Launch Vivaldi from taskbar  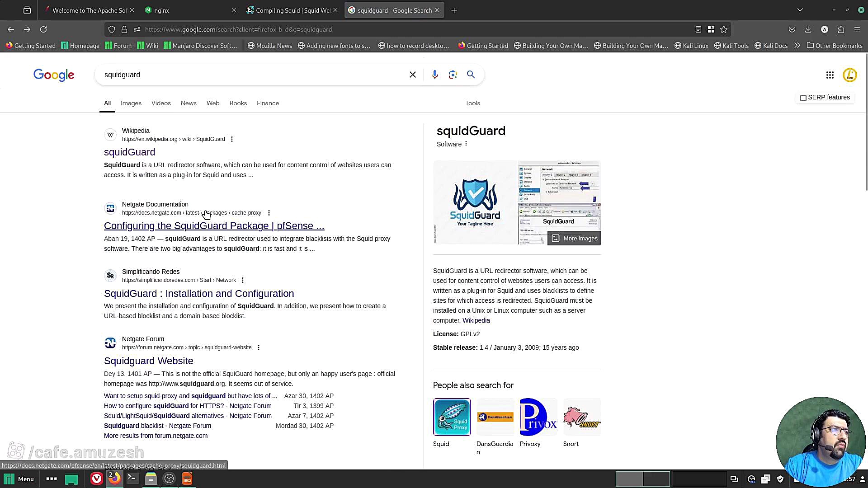pos(97,479)
